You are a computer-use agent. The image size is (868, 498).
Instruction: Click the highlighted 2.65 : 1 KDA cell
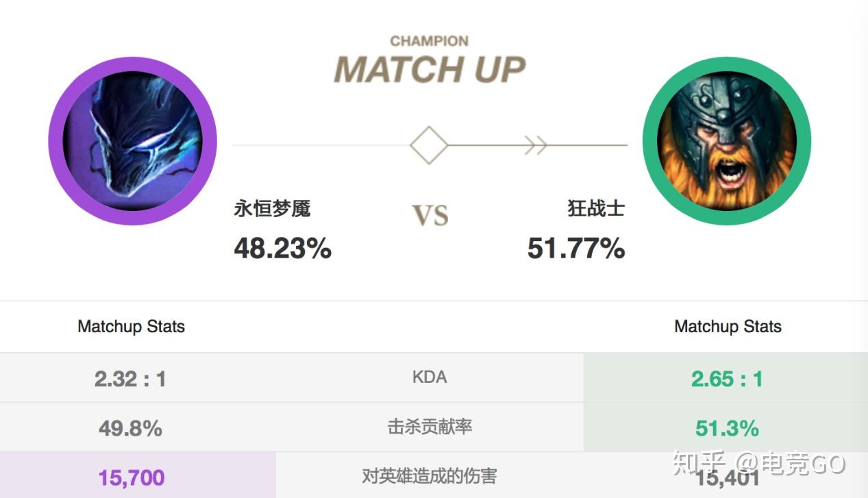727,377
